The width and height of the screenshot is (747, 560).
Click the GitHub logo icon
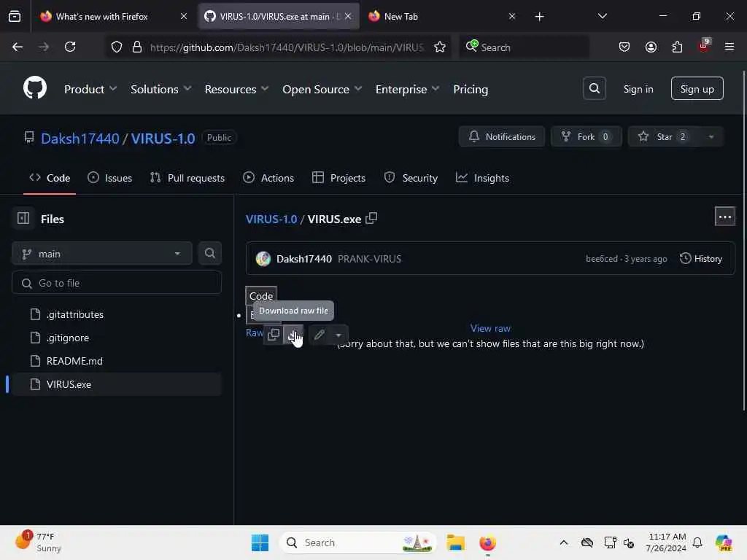35,88
